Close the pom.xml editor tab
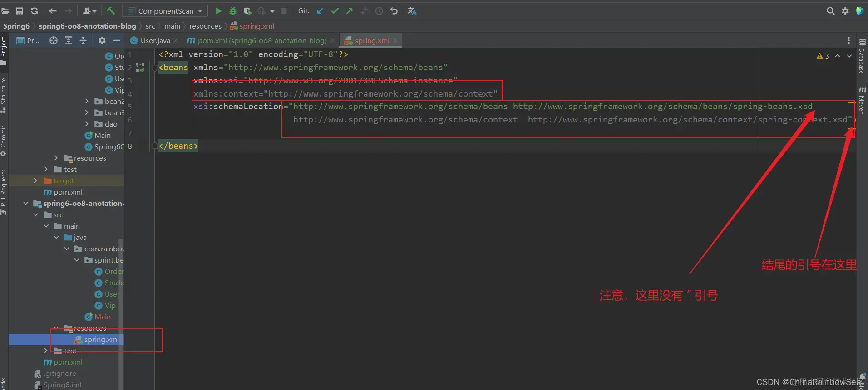Screen dimensions: 868x390 click(333, 40)
